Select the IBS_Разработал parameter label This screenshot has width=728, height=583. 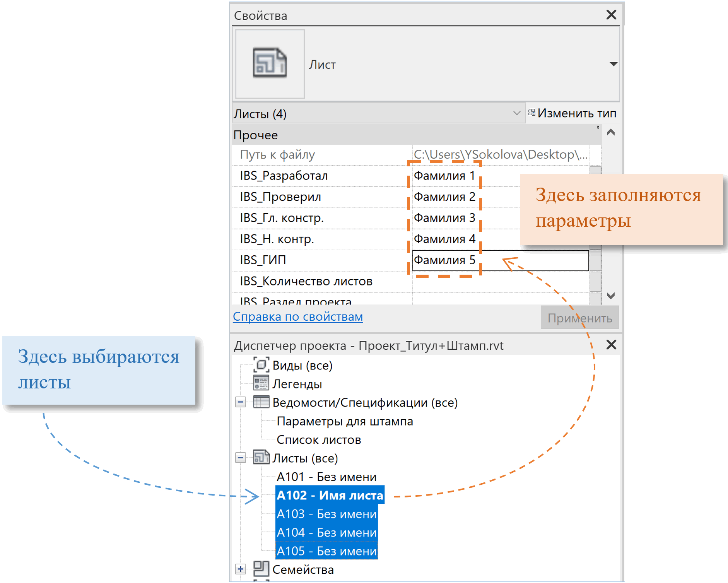pyautogui.click(x=284, y=176)
